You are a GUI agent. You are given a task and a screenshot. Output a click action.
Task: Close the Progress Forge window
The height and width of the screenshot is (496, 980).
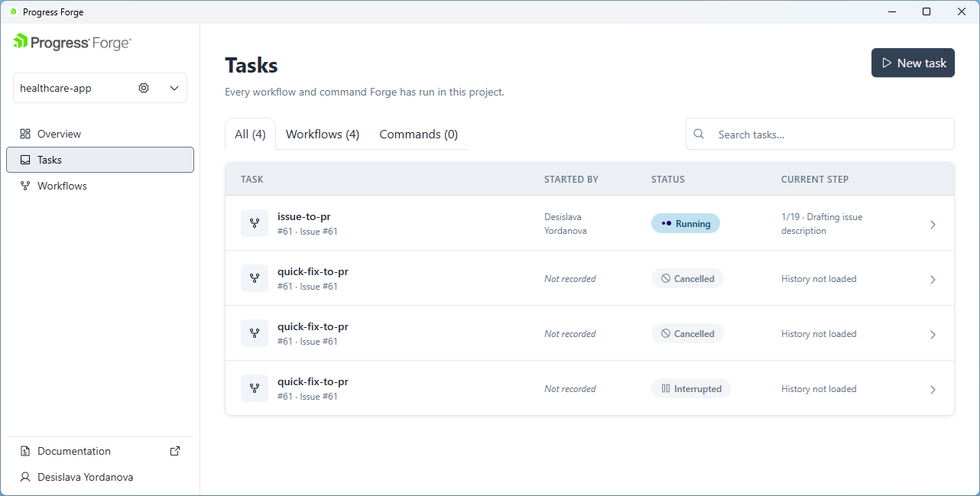point(962,11)
